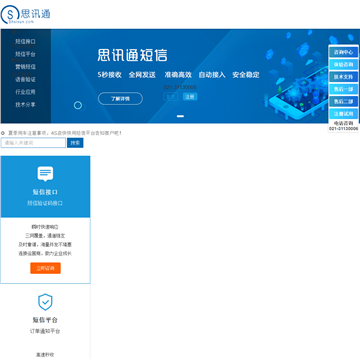Click the shield checkmark icon above 短信平台

[x=45, y=302]
